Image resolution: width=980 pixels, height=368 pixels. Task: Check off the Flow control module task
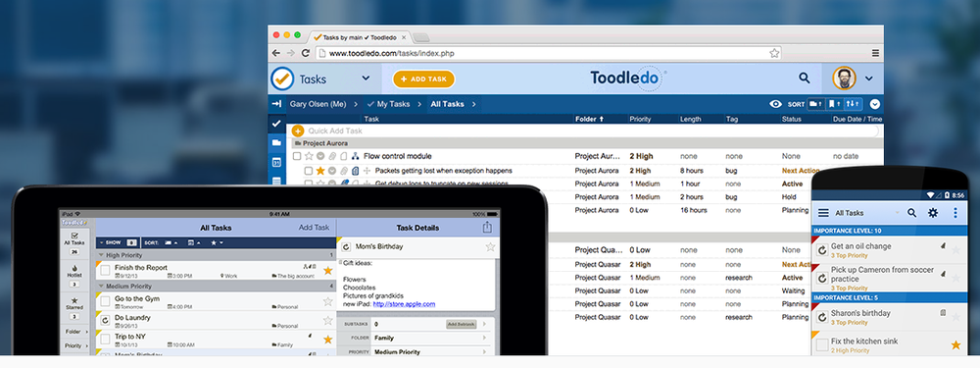pyautogui.click(x=297, y=156)
